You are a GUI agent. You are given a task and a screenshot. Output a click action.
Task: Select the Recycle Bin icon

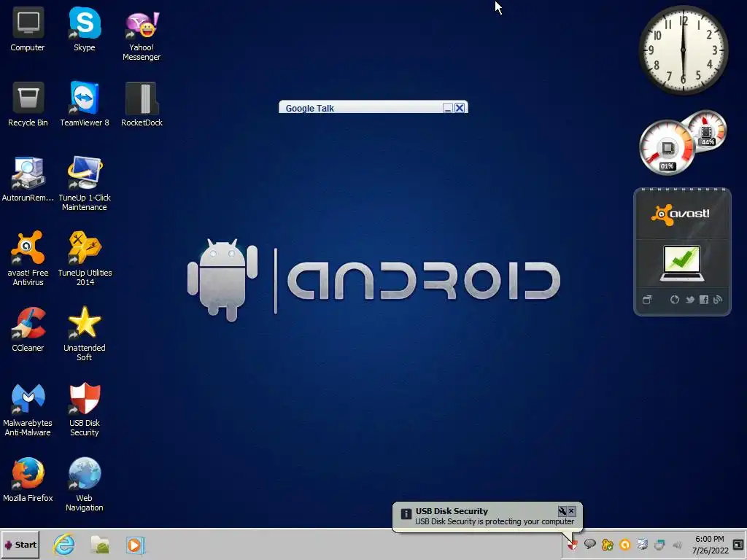[x=28, y=105]
